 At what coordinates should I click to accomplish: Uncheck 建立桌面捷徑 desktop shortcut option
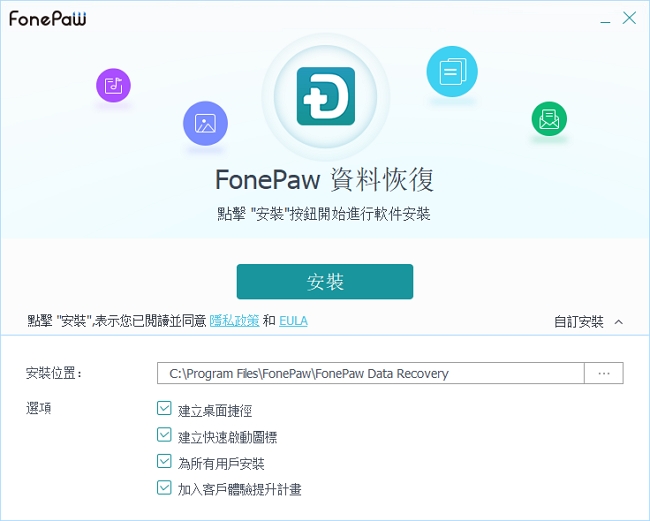coord(164,408)
